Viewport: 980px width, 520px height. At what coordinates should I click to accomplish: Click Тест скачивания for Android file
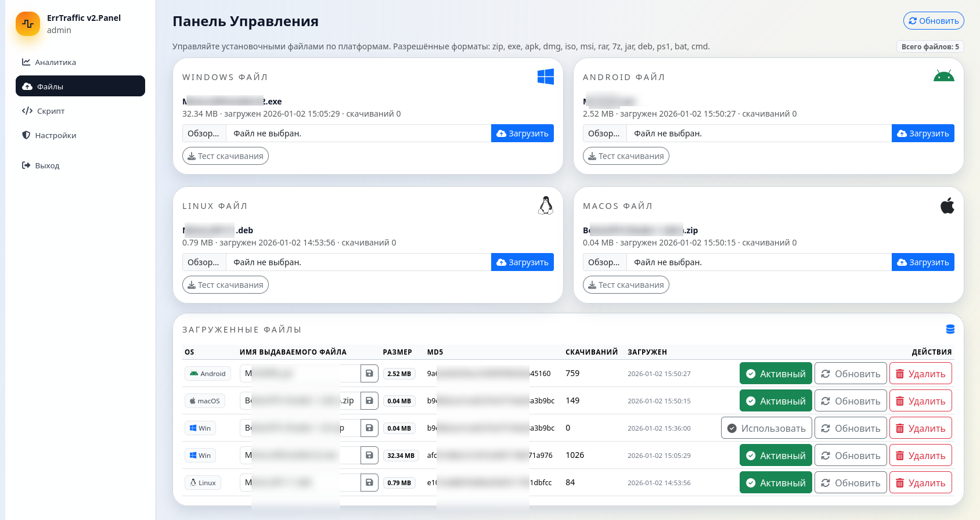pos(626,156)
